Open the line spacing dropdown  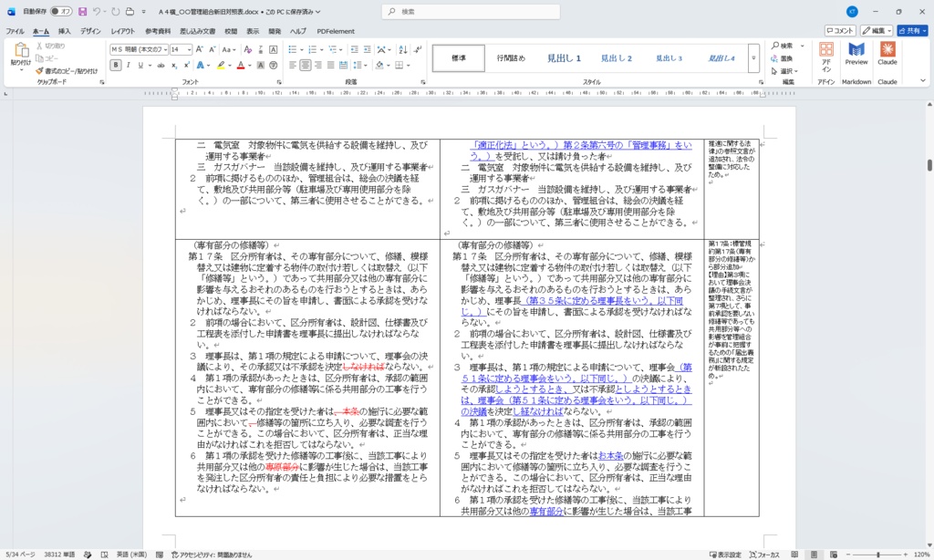(359, 66)
